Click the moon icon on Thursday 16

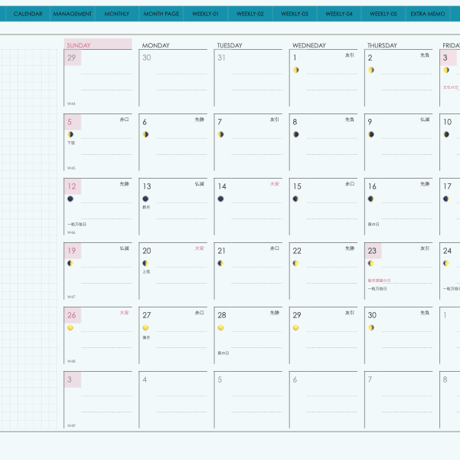tap(371, 199)
